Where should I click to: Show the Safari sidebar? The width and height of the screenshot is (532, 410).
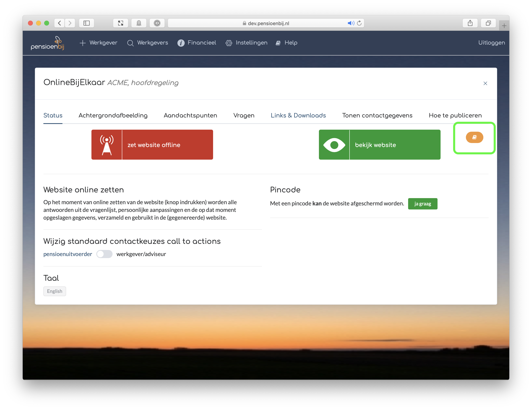[x=87, y=23]
